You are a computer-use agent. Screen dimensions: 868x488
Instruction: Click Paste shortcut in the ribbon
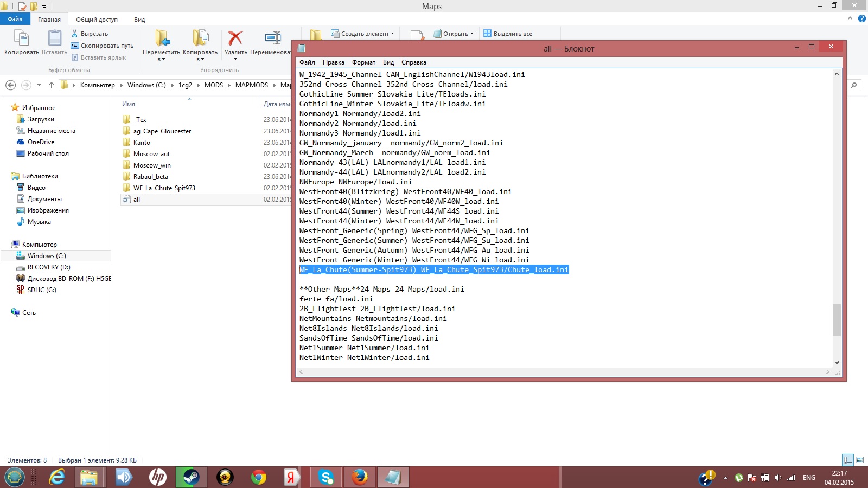pyautogui.click(x=98, y=57)
